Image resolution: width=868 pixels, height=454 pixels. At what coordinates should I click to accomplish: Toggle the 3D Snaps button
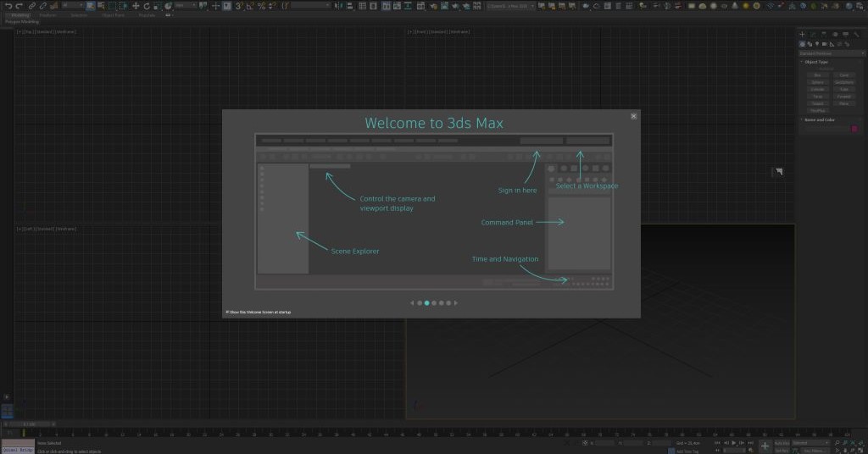coord(238,6)
